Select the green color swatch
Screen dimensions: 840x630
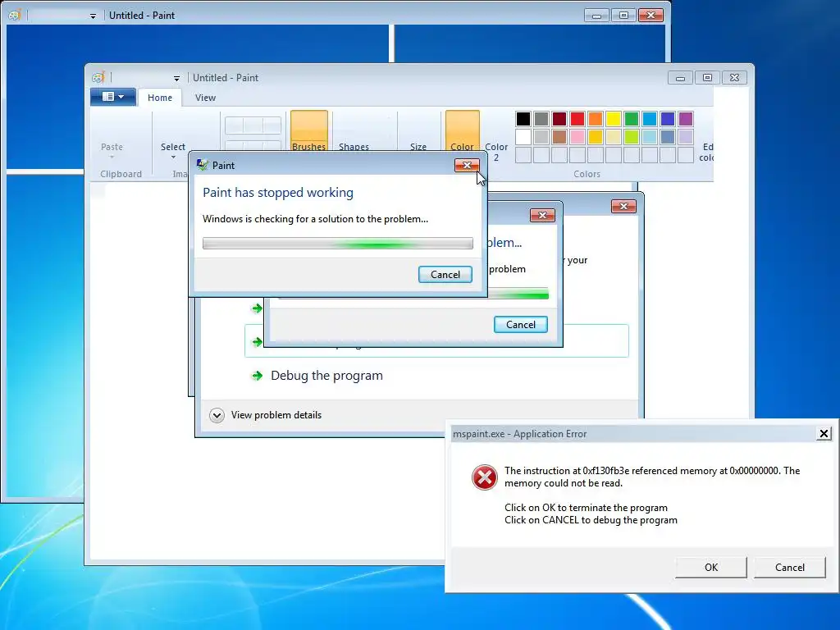click(x=632, y=119)
